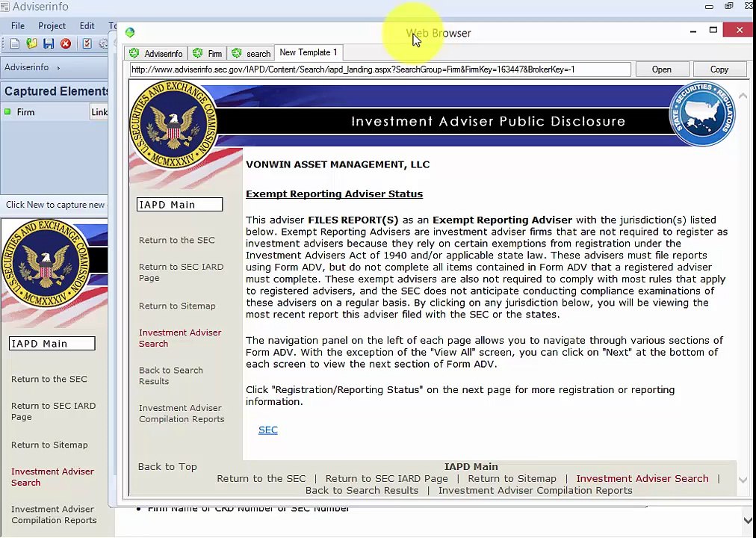The height and width of the screenshot is (538, 756).
Task: Click the Back to Top link
Action: pyautogui.click(x=167, y=467)
